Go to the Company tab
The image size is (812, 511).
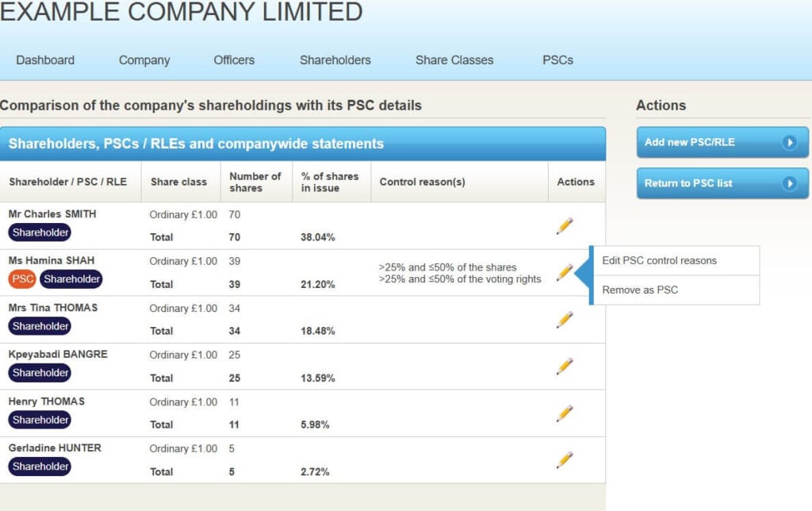pos(144,60)
